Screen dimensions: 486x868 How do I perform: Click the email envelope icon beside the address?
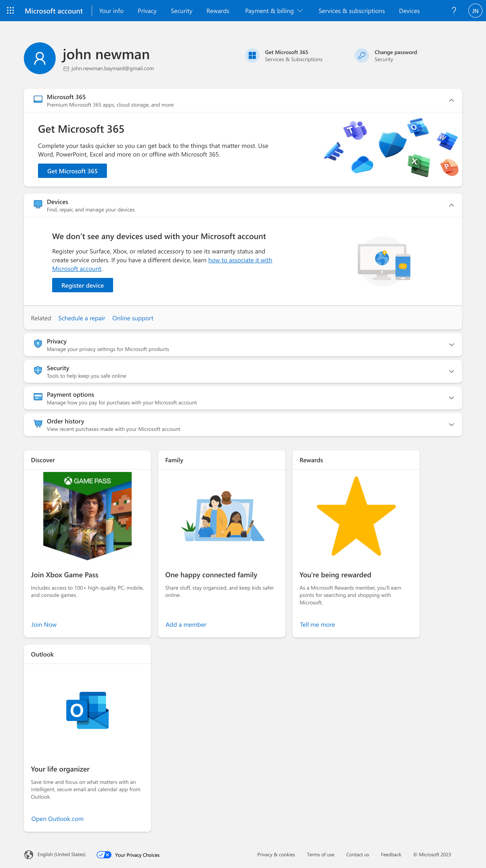66,68
